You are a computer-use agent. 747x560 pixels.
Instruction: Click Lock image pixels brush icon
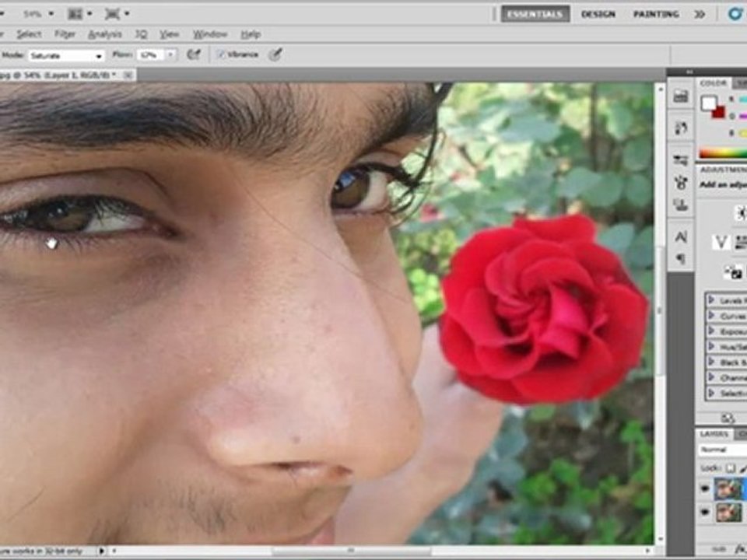(743, 468)
